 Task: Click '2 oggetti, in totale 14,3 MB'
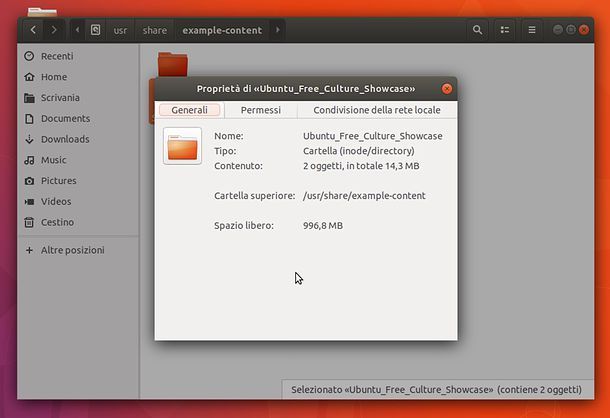point(361,166)
